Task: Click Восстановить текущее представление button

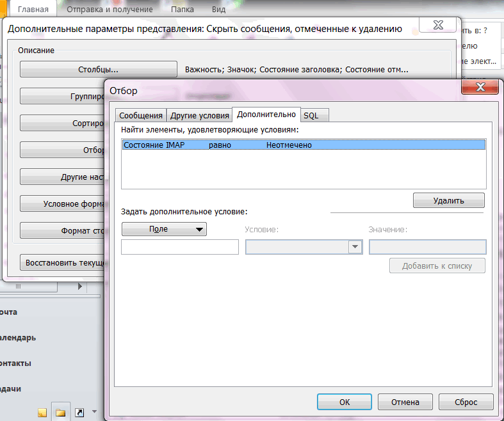Action: click(x=63, y=262)
